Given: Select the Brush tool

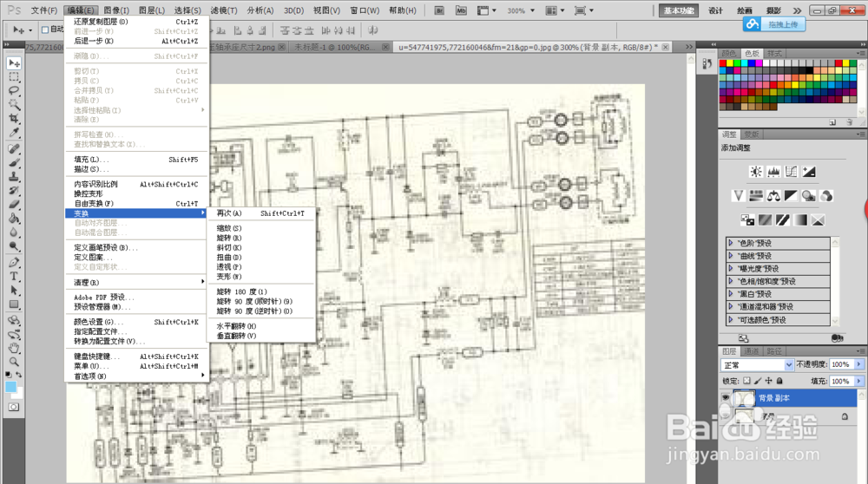Looking at the screenshot, I should 14,162.
